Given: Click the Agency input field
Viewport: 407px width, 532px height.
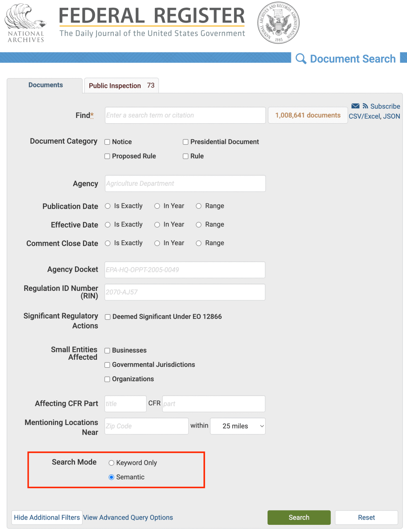Looking at the screenshot, I should [x=185, y=183].
